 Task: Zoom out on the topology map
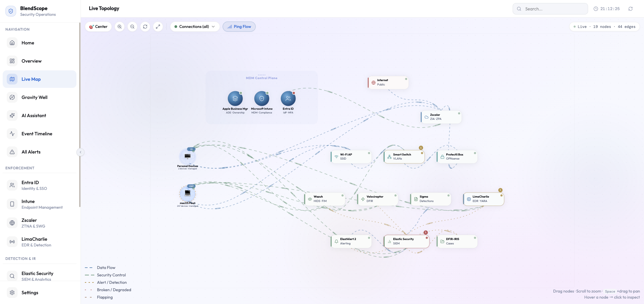coord(132,27)
